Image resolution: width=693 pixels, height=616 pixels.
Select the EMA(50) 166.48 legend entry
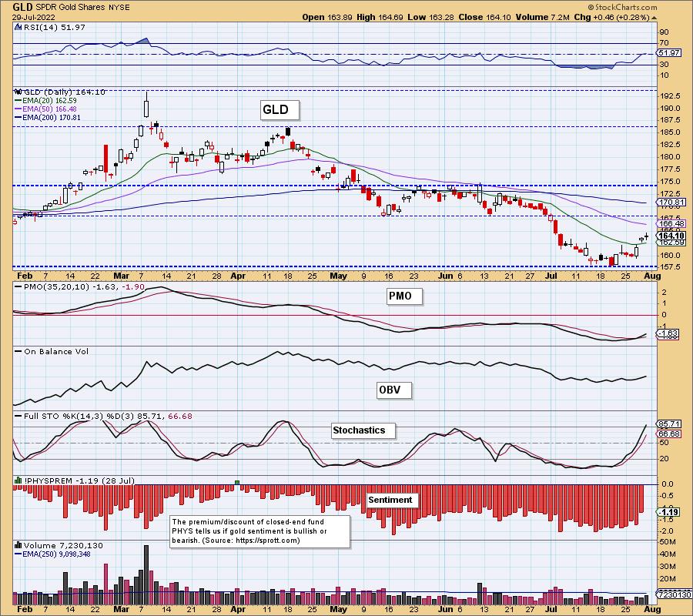pyautogui.click(x=46, y=109)
